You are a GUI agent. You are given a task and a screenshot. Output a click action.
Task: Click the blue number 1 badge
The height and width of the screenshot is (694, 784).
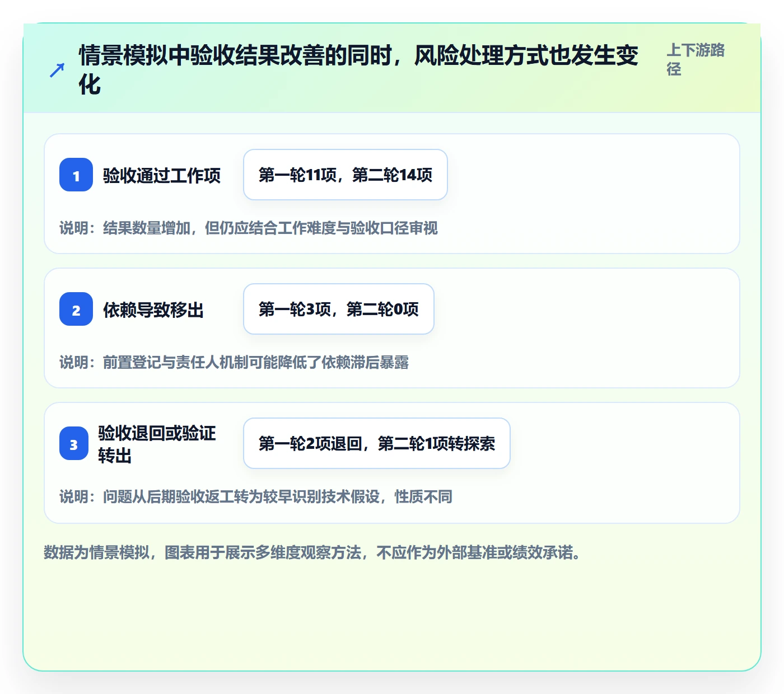(x=76, y=175)
